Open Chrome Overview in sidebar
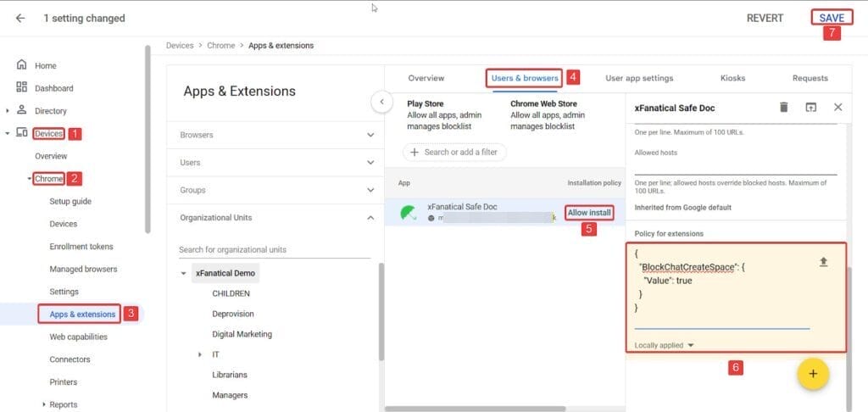The width and height of the screenshot is (868, 412). click(x=51, y=156)
